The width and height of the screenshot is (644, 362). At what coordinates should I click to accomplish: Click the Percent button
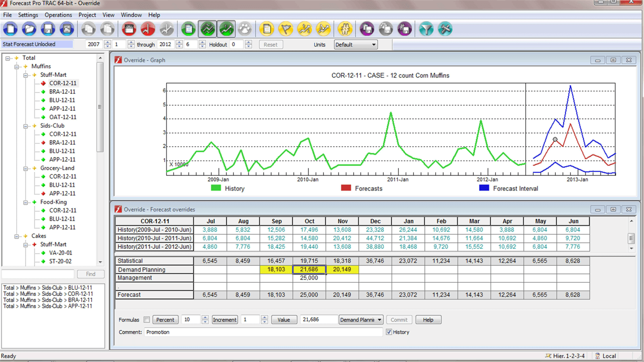coord(165,320)
